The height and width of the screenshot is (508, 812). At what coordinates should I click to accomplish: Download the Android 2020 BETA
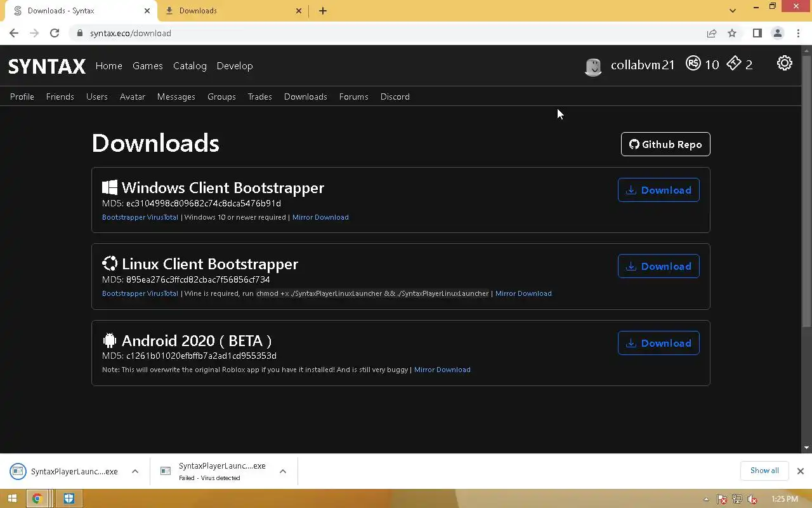pos(658,343)
